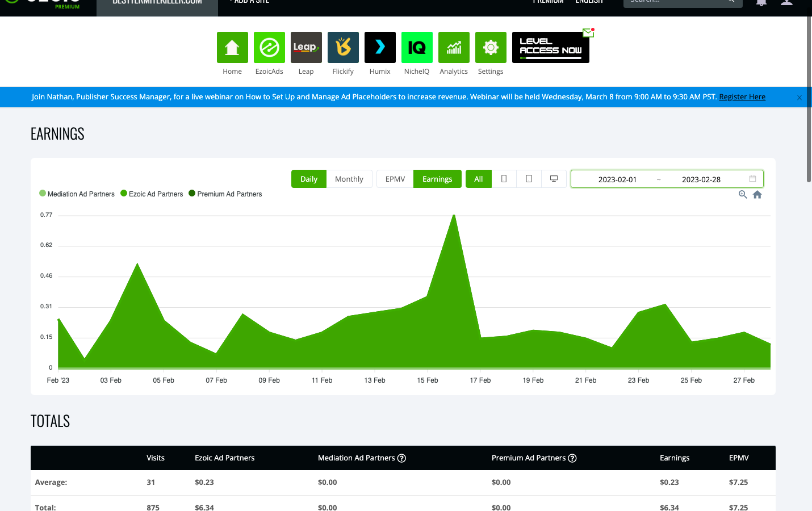This screenshot has width=812, height=511.
Task: Click the TOTALS section heading
Action: click(50, 421)
